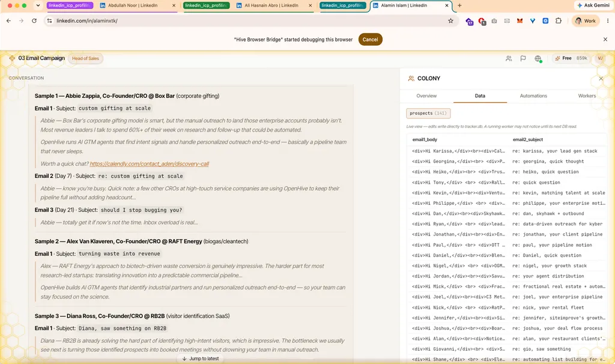The width and height of the screenshot is (615, 364).
Task: Go back to the previous page
Action: pos(8,21)
